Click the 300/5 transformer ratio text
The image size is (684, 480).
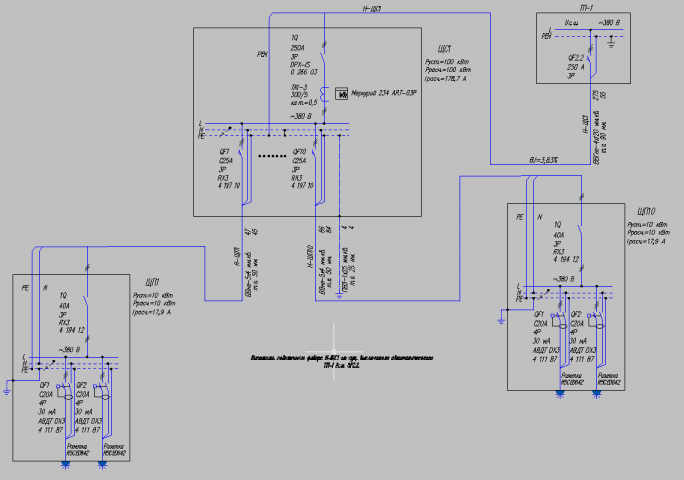299,95
